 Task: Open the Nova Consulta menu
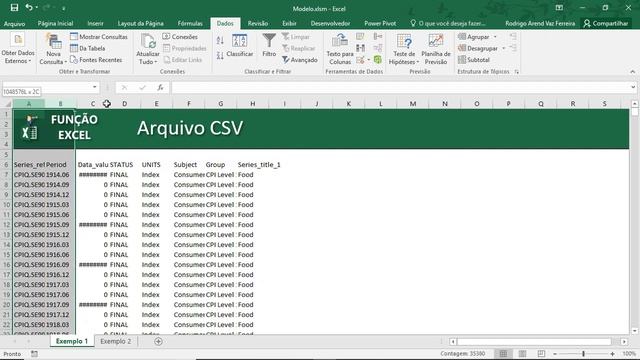point(53,49)
